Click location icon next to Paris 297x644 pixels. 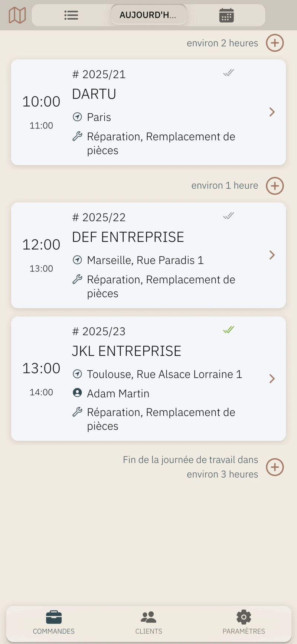tap(77, 117)
